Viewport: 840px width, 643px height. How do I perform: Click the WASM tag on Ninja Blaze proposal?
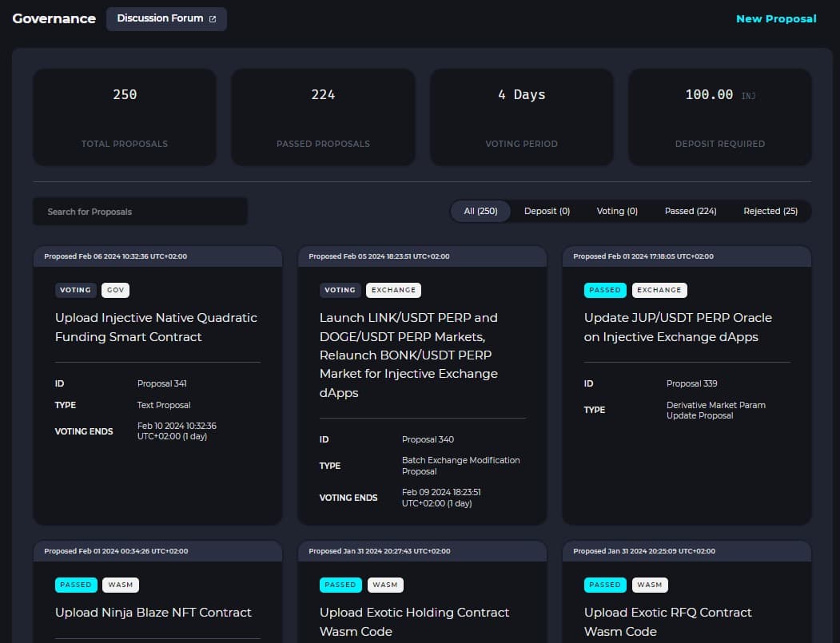[121, 585]
